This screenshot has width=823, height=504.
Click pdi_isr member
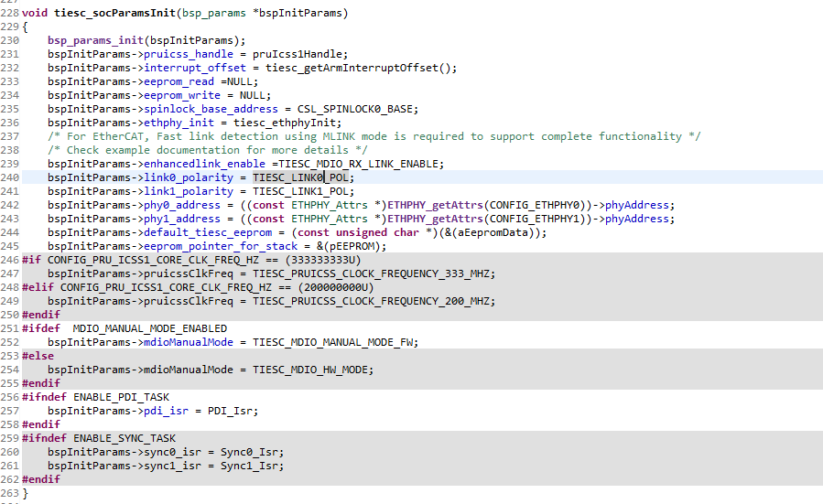point(166,411)
